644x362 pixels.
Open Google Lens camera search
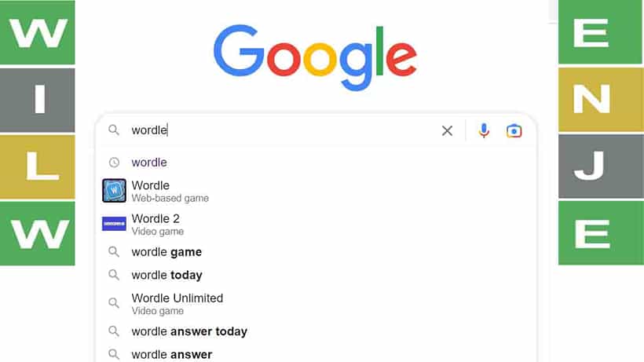point(514,131)
